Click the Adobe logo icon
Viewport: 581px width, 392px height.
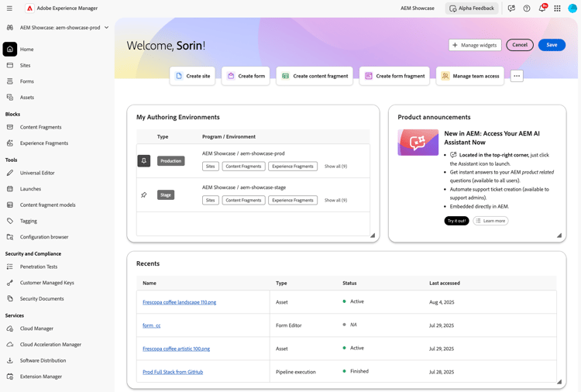[x=29, y=9]
